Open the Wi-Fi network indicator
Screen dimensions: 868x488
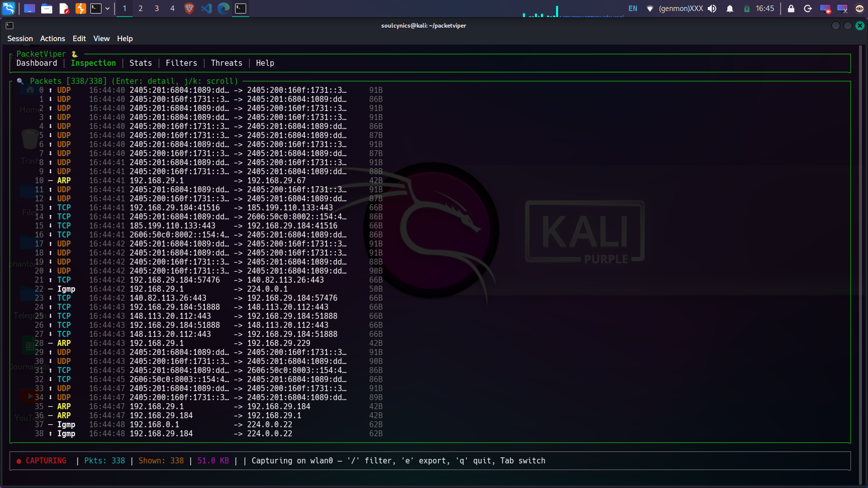click(649, 9)
